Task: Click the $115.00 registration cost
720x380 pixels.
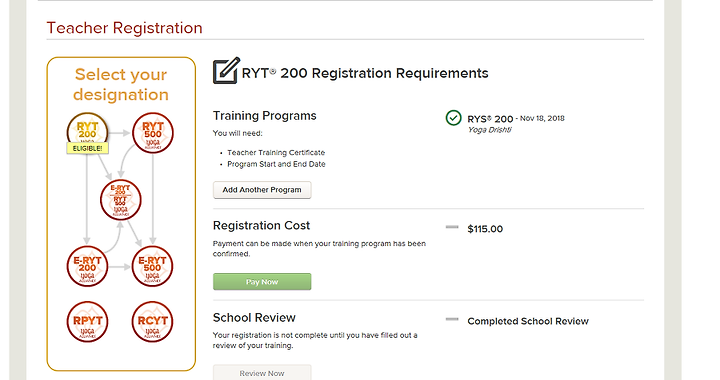Action: [x=485, y=229]
